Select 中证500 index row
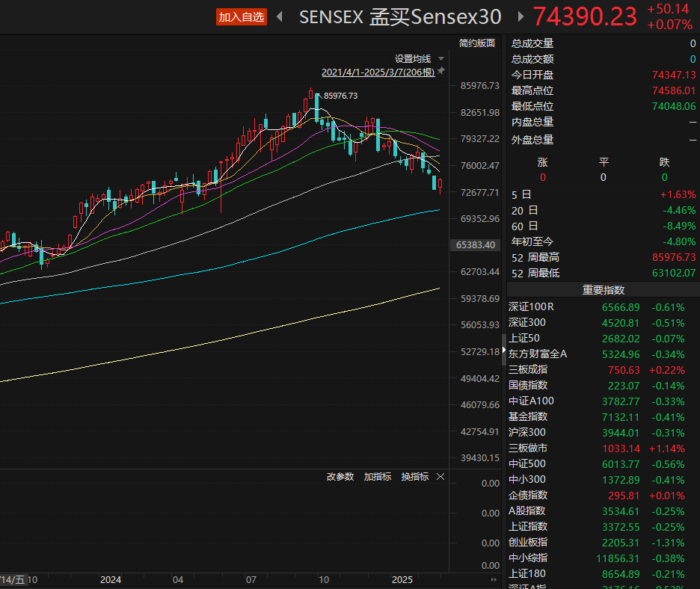This screenshot has width=700, height=589. click(603, 464)
